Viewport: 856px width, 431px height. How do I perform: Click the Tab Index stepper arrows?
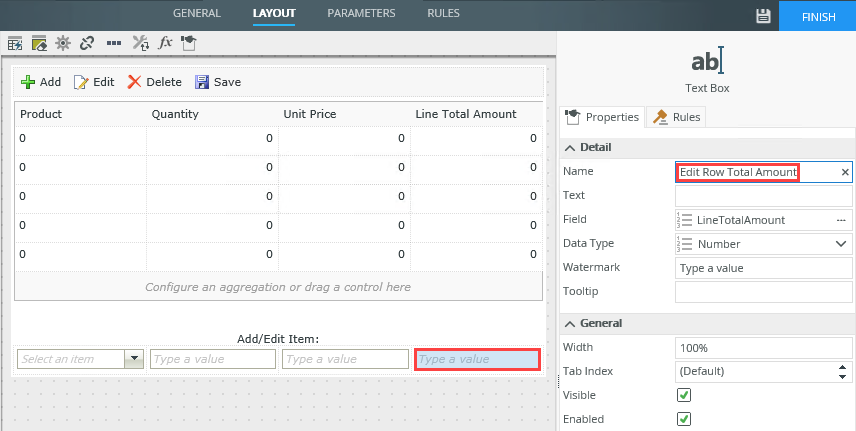842,371
